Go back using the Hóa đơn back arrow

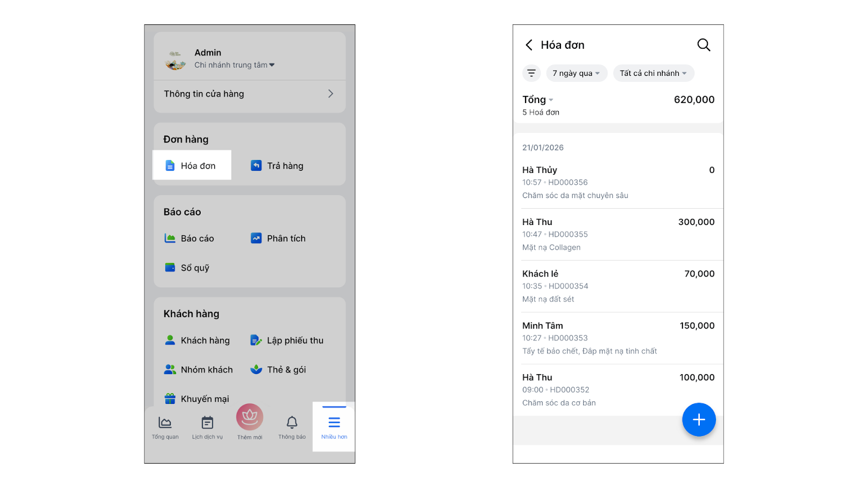pos(529,45)
